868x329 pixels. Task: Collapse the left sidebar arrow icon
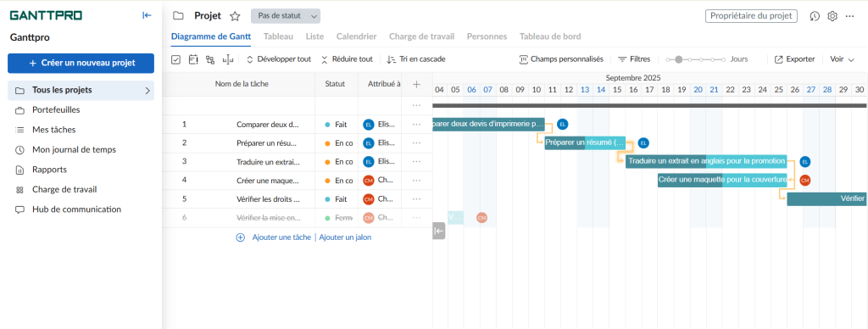tap(147, 15)
